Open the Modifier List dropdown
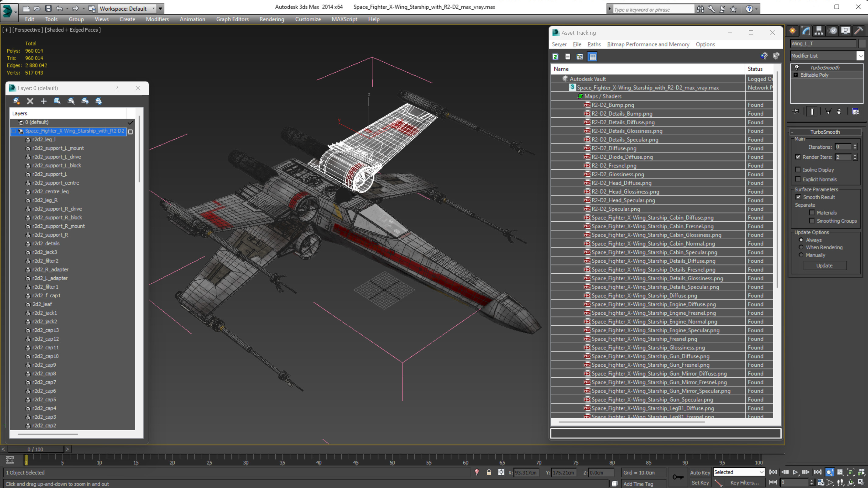The image size is (868, 488). coord(861,56)
